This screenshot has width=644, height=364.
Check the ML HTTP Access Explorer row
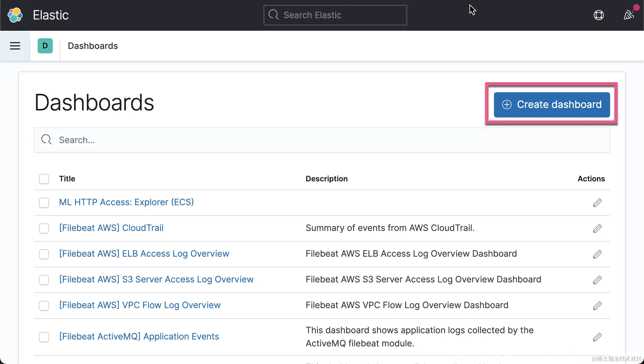[44, 203]
